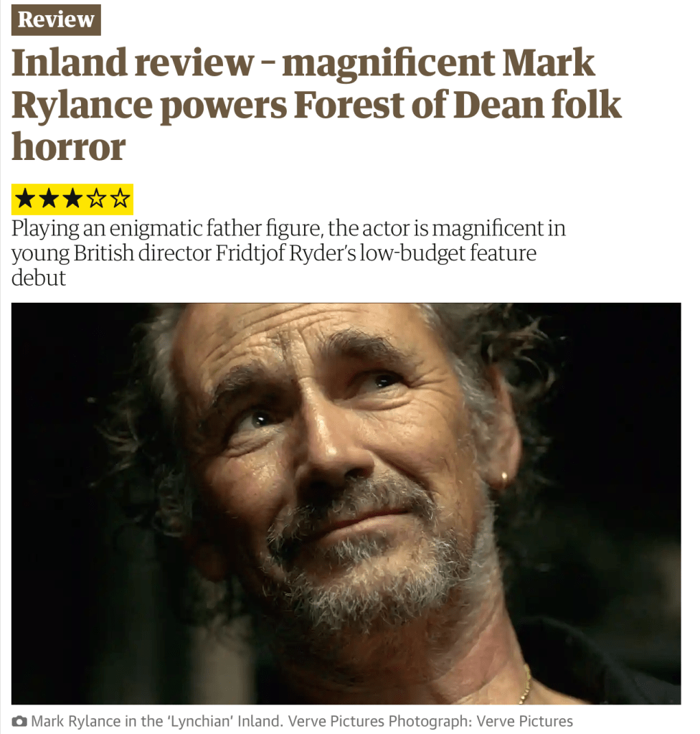
Task: Click the word 'horror' in the headline
Action: click(x=69, y=147)
